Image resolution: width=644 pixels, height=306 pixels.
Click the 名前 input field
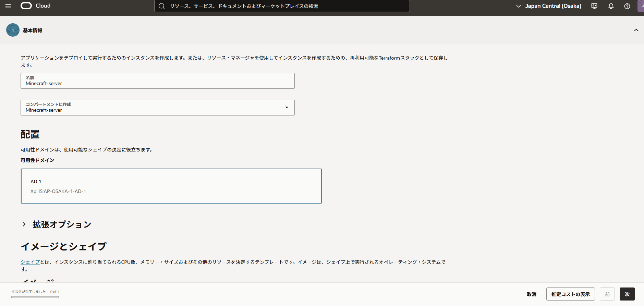pos(158,81)
